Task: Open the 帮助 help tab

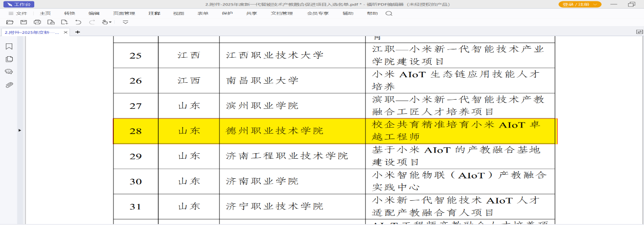Action: [372, 13]
